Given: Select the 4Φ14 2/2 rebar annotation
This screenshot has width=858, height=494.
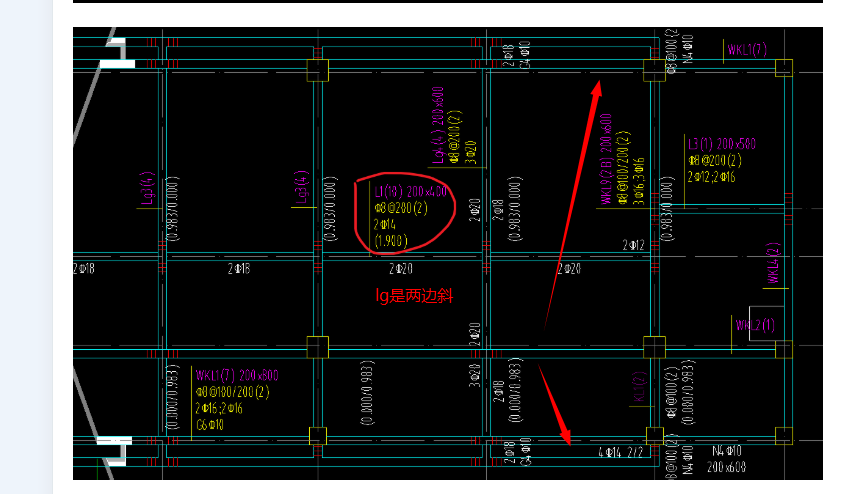Looking at the screenshot, I should (x=621, y=452).
